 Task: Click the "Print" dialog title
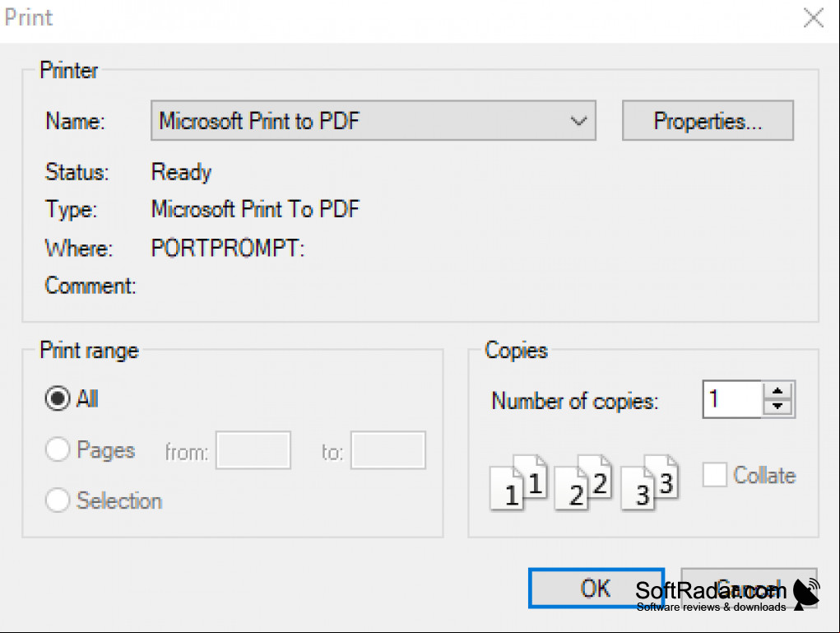coord(29,17)
